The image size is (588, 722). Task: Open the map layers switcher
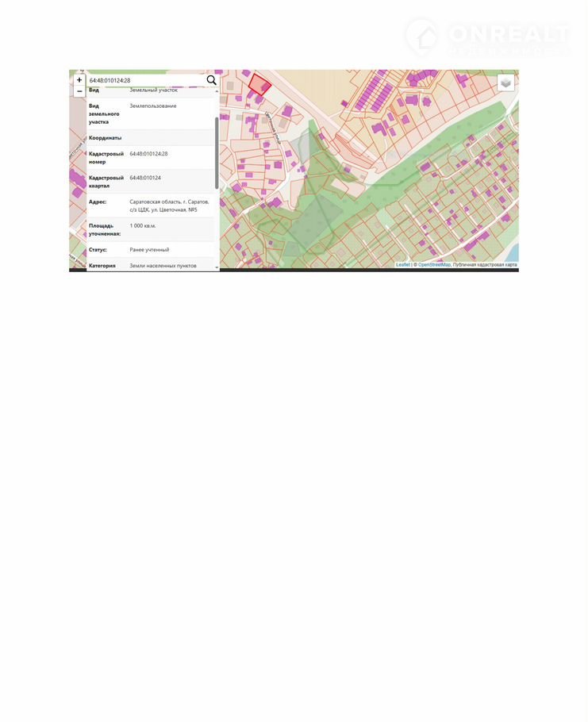click(505, 83)
